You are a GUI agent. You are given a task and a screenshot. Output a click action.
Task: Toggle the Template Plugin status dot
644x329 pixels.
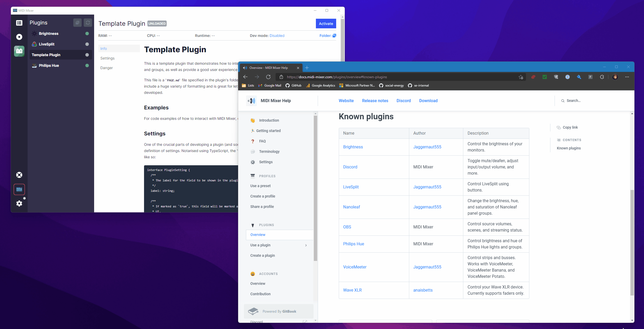87,55
